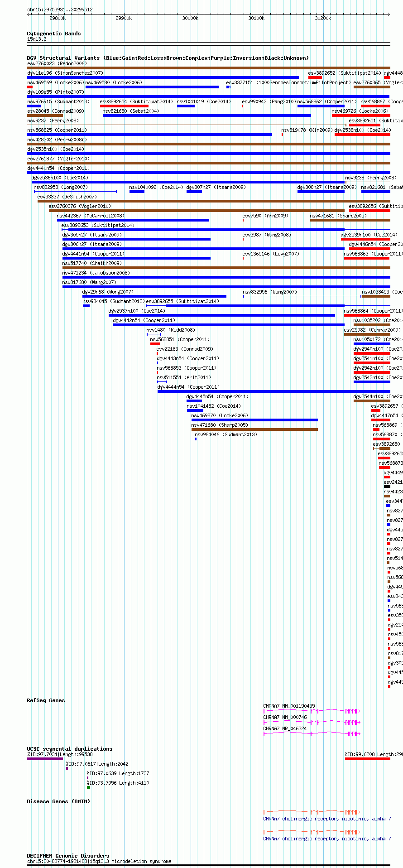The width and height of the screenshot is (403, 868).
Task: Click CHRNA7|NM_001190455 RefSeq gene label
Action: point(289,706)
